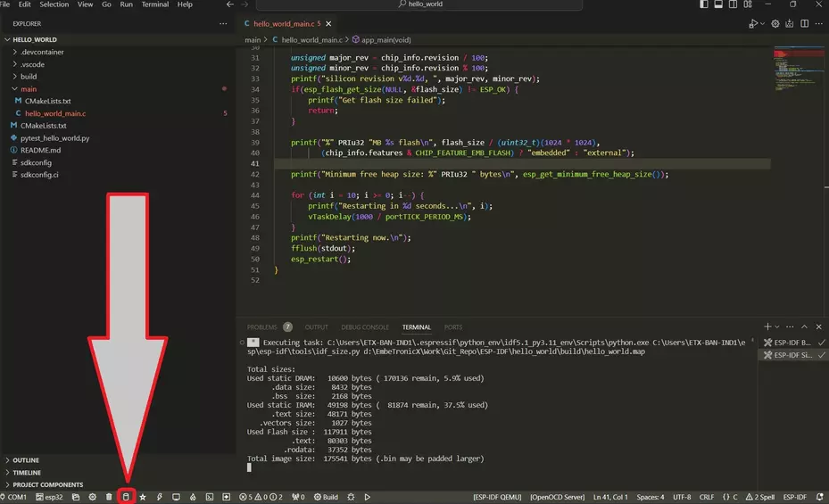This screenshot has height=504, width=829.
Task: Open SDK config gear icon in editor toolbar
Action: click(775, 24)
